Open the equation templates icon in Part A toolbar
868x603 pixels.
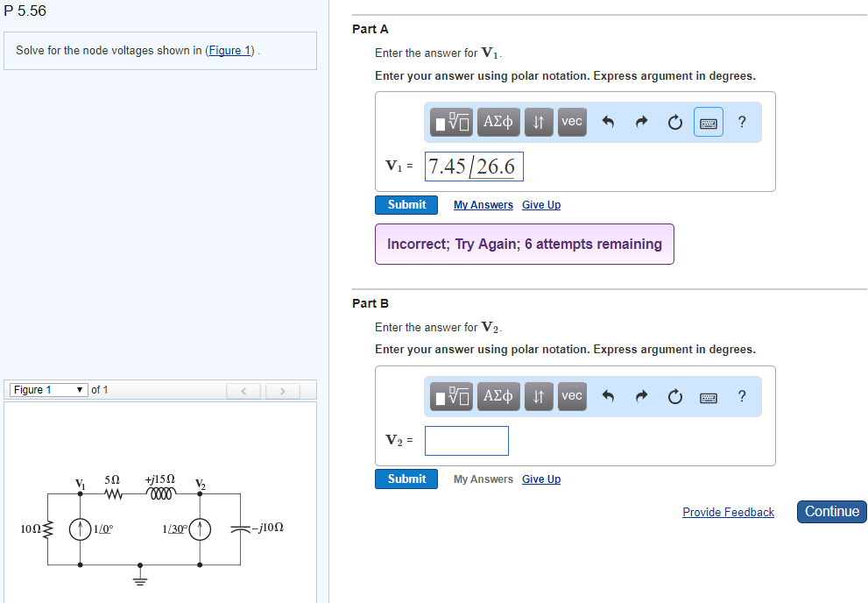point(450,122)
